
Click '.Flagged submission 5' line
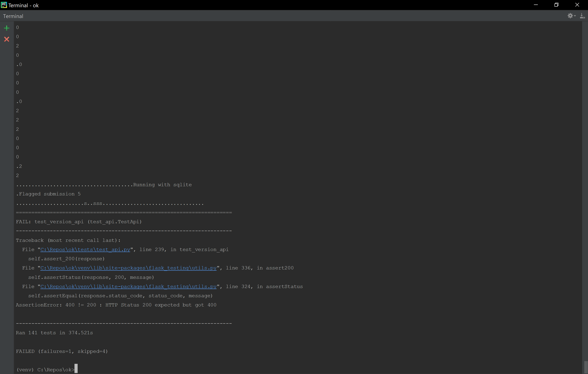pos(48,194)
